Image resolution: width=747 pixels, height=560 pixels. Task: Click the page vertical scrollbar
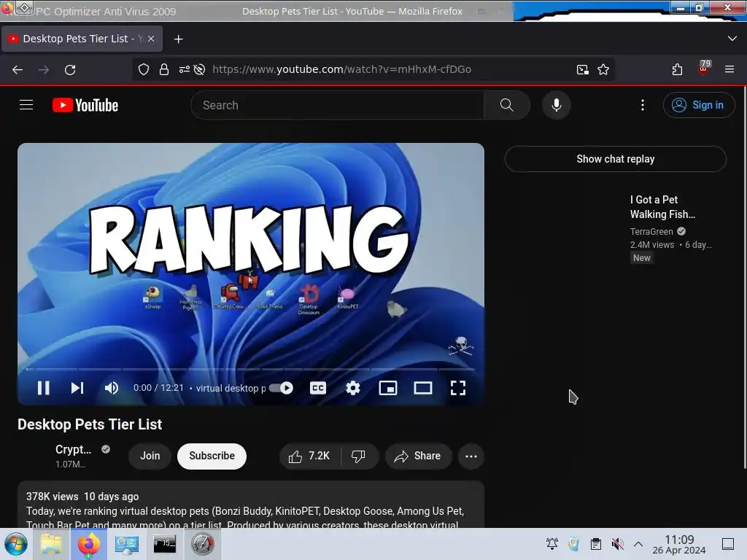pyautogui.click(x=745, y=277)
